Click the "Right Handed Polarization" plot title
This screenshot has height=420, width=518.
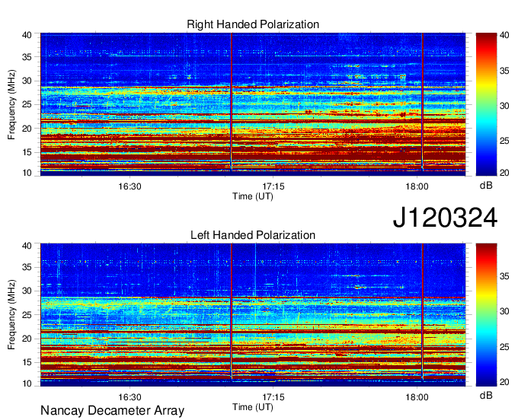(253, 24)
